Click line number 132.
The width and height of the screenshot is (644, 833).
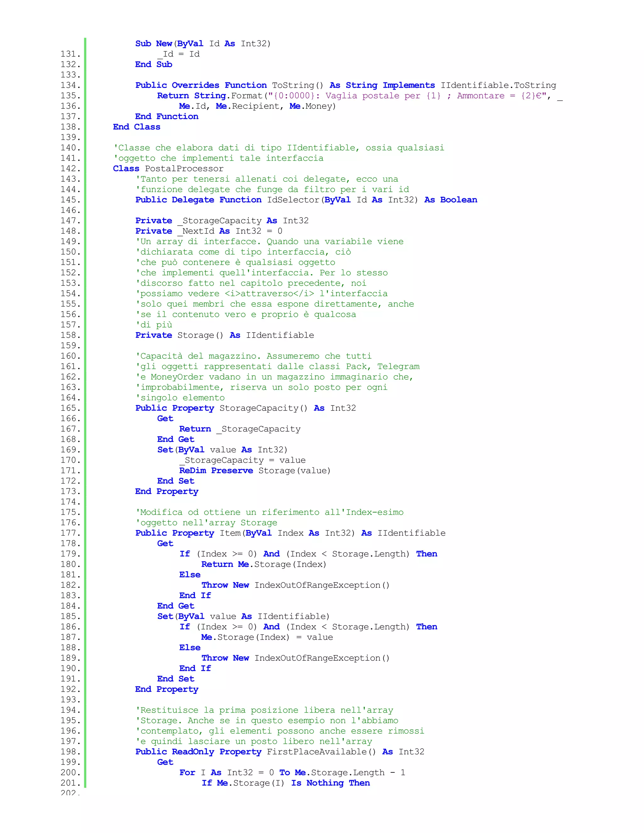pos(70,64)
